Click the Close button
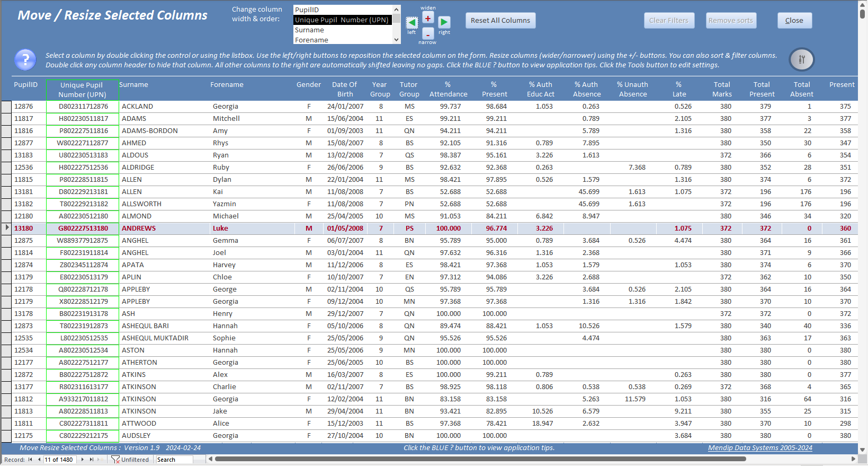 [x=794, y=21]
